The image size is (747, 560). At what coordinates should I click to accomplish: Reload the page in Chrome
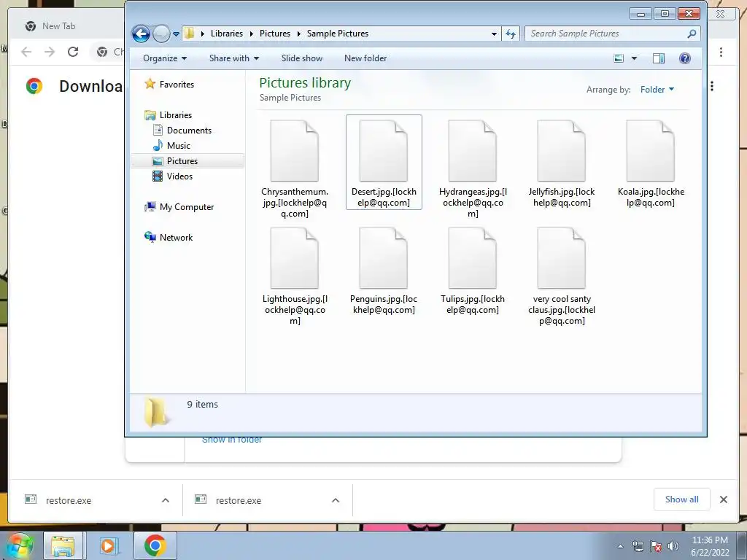point(73,52)
